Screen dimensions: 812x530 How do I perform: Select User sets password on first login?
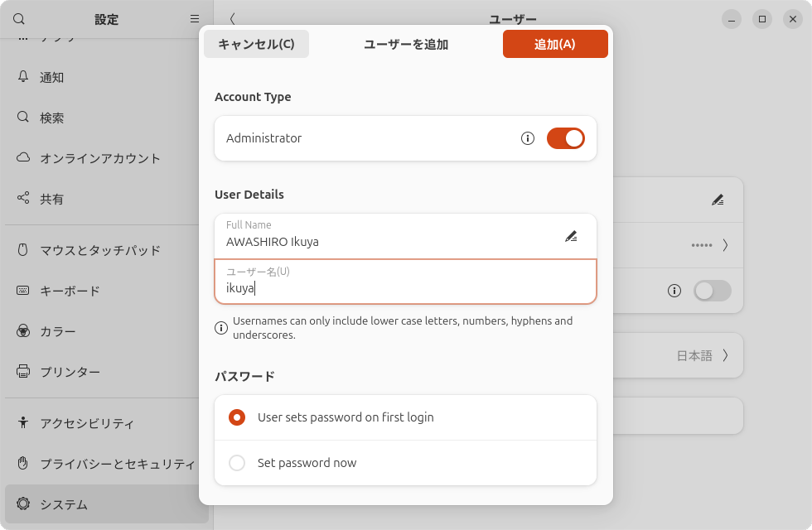[405, 417]
